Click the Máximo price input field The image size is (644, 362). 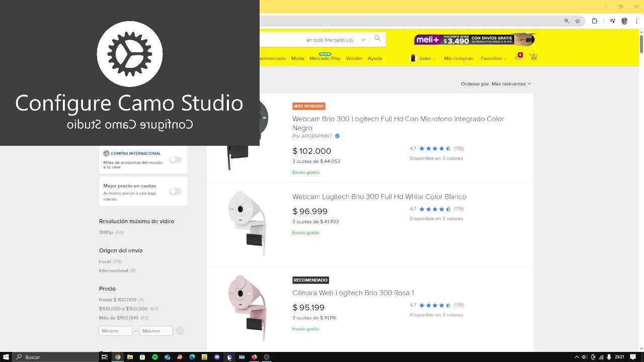point(156,331)
